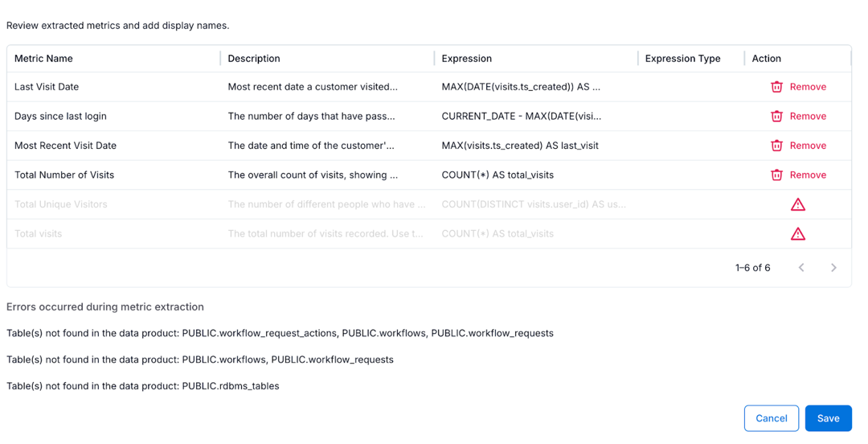Click warning triangle on Total visits row

(797, 234)
